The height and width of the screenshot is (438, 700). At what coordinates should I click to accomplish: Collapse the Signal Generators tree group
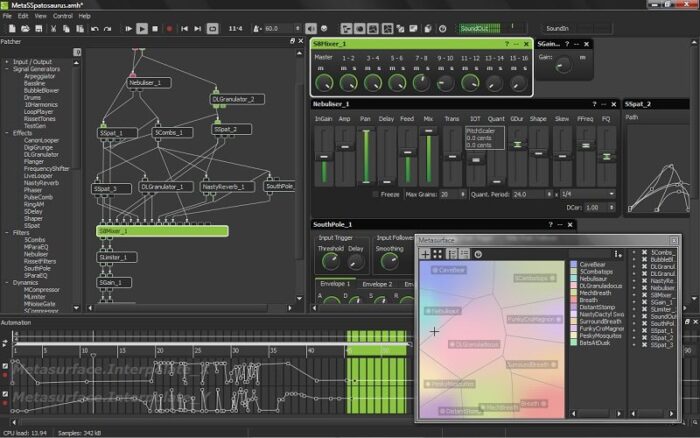pyautogui.click(x=8, y=68)
